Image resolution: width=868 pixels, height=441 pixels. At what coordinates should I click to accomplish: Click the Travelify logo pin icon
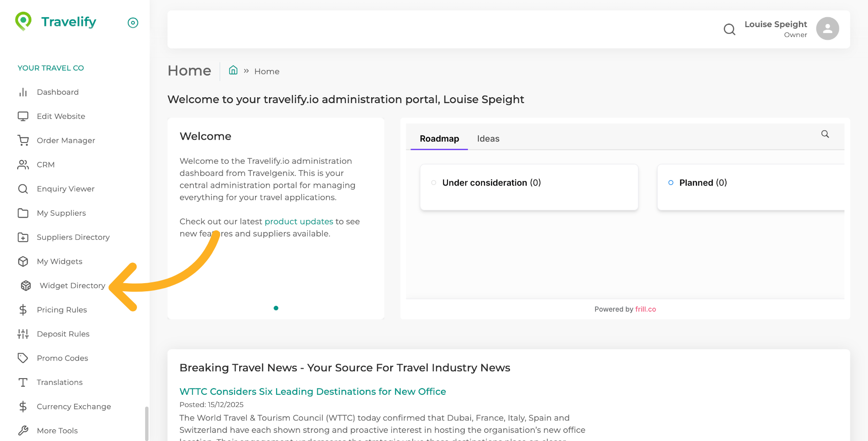[23, 21]
